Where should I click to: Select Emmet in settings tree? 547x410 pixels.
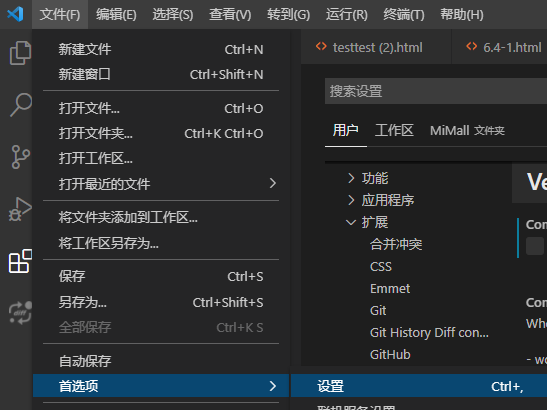(390, 289)
